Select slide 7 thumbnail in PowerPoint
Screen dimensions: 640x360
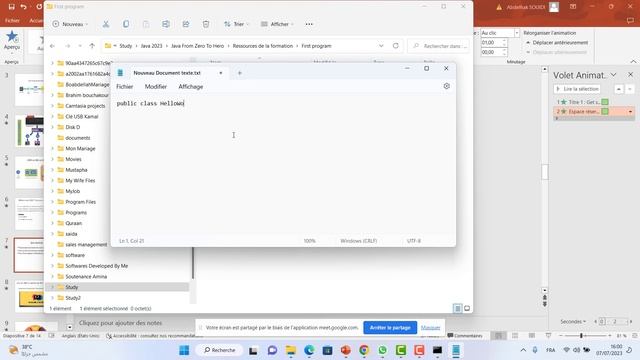(x=29, y=255)
